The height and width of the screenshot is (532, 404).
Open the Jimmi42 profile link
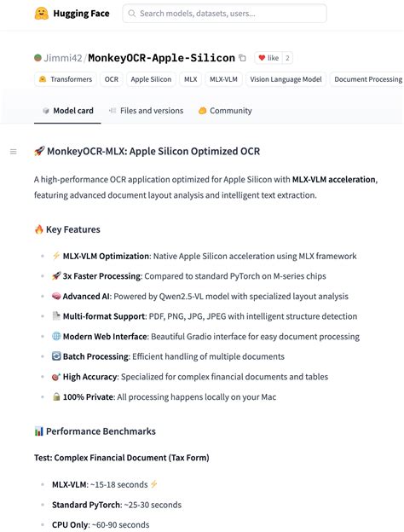point(63,58)
